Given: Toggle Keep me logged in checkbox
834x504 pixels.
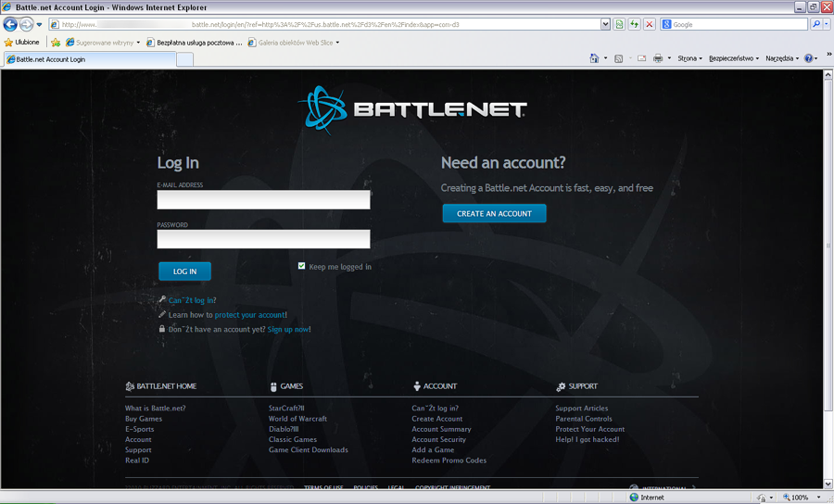Looking at the screenshot, I should [x=301, y=266].
